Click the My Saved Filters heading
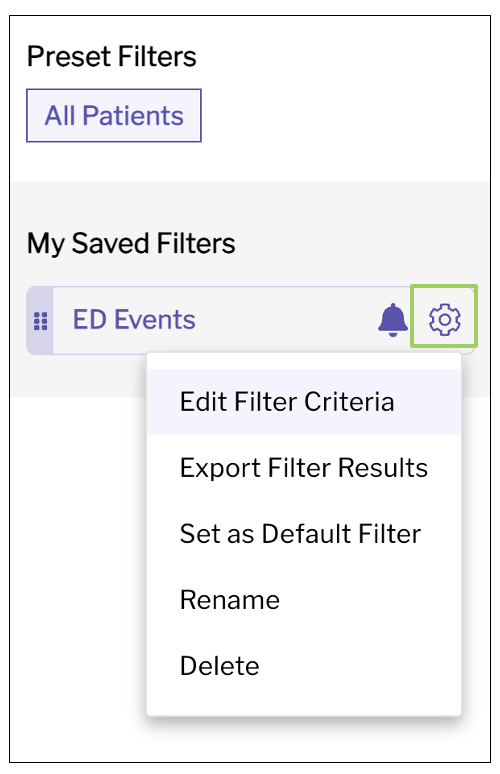Viewport: 500px width, 774px height. pos(131,243)
